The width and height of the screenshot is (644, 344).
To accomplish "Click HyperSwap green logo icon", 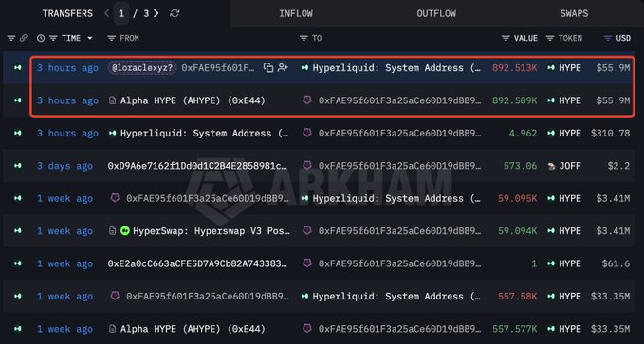I will (125, 231).
